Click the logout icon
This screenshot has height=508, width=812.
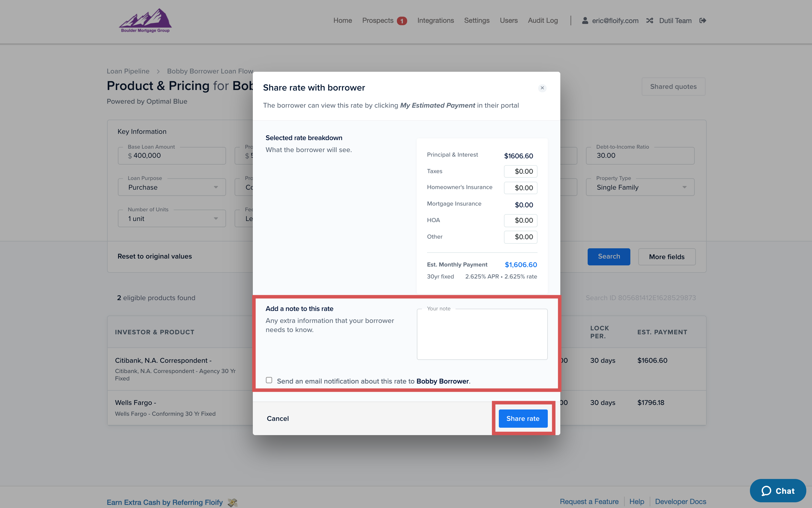point(702,21)
